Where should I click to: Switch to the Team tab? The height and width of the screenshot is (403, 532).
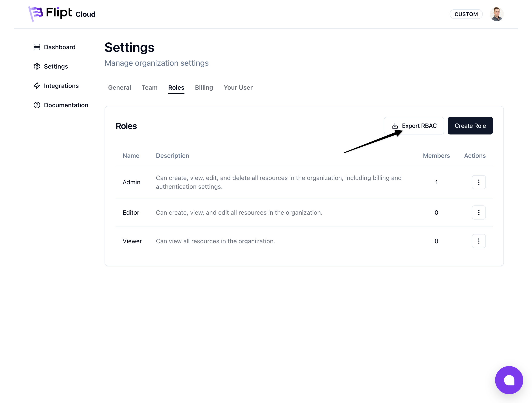149,88
